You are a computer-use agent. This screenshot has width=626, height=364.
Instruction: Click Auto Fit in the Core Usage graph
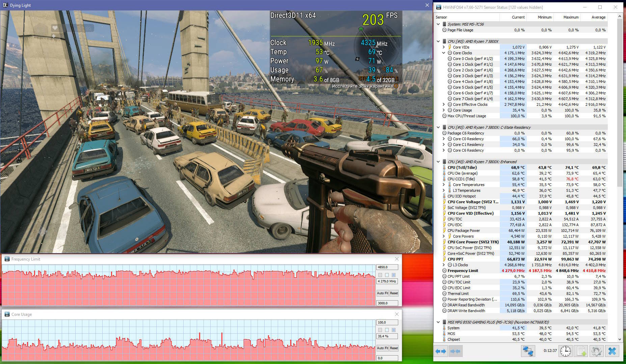point(383,348)
